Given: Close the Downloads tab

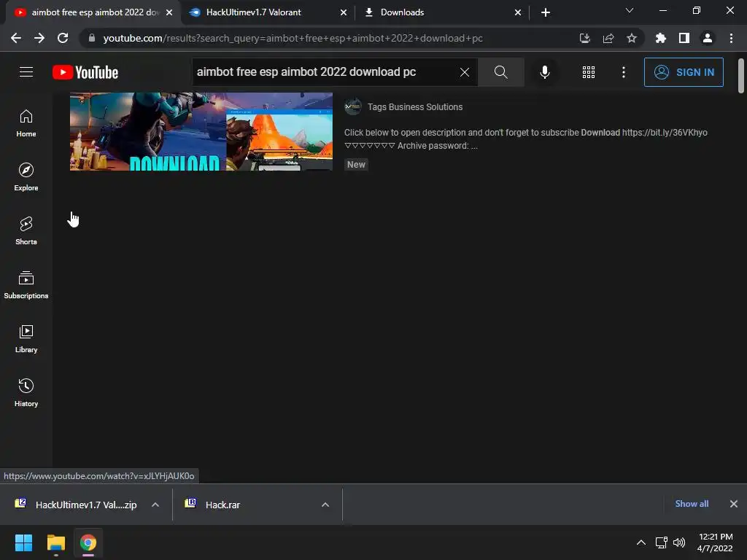Looking at the screenshot, I should click(517, 12).
